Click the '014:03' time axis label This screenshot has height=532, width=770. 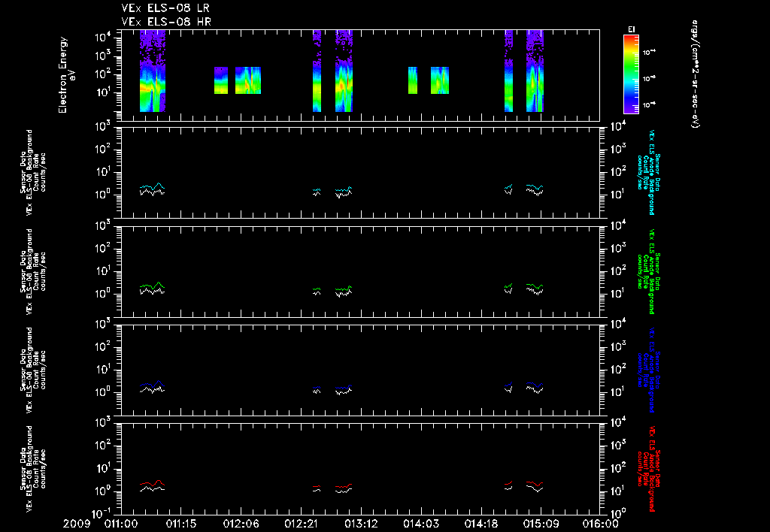coord(421,524)
